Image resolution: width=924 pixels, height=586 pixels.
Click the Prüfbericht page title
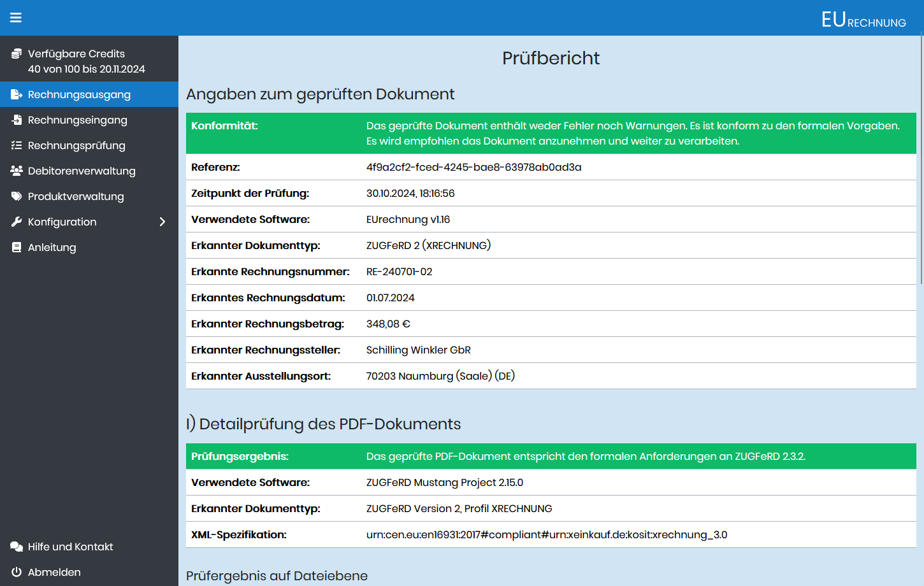tap(551, 58)
